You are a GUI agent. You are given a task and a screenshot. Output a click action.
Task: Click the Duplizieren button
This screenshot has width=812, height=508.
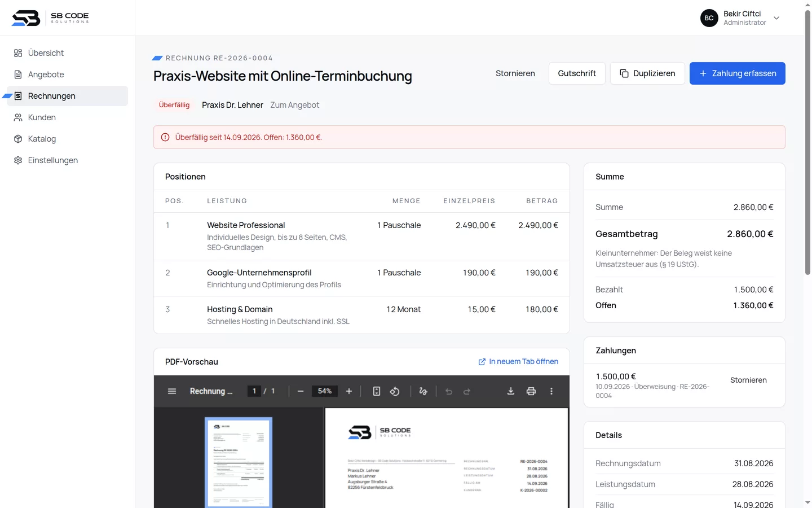pos(647,73)
